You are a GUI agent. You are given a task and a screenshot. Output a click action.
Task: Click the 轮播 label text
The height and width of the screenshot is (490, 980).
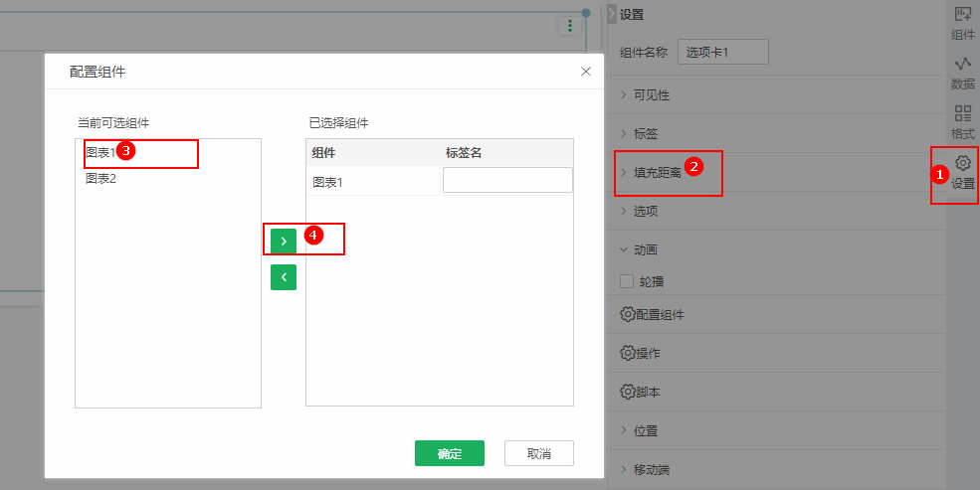pos(652,281)
